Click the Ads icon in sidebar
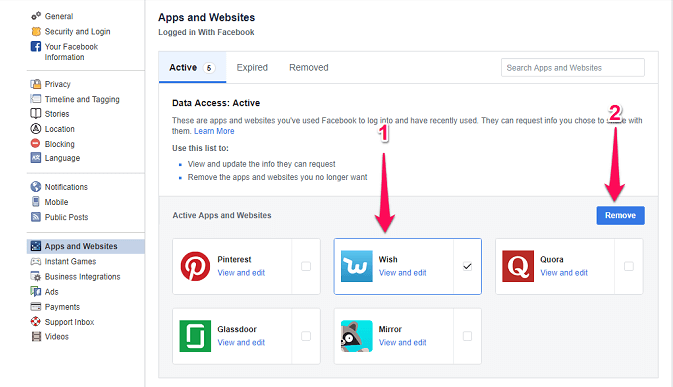This screenshot has width=673, height=387. point(36,291)
